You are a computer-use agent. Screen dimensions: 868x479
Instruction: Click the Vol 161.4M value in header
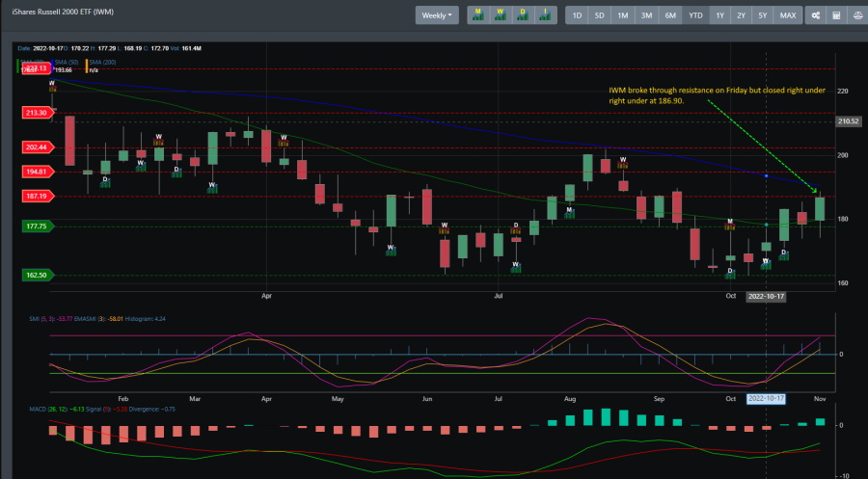[191, 49]
